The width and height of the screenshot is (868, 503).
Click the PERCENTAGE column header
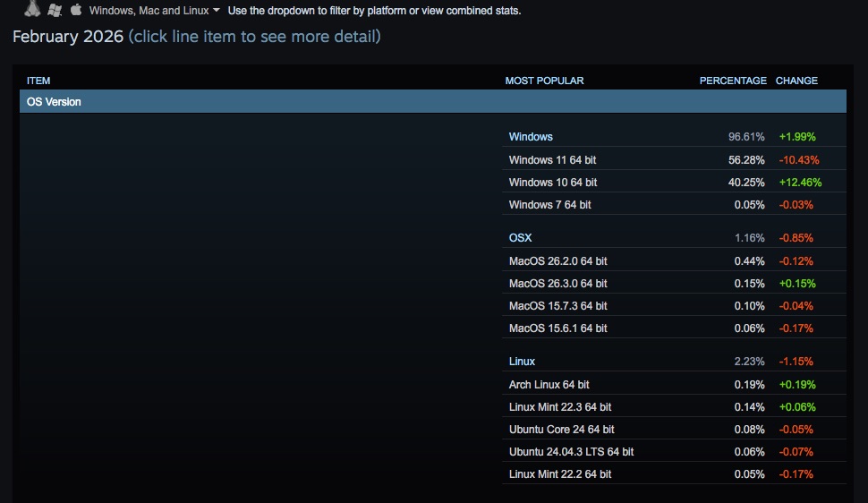pyautogui.click(x=733, y=81)
